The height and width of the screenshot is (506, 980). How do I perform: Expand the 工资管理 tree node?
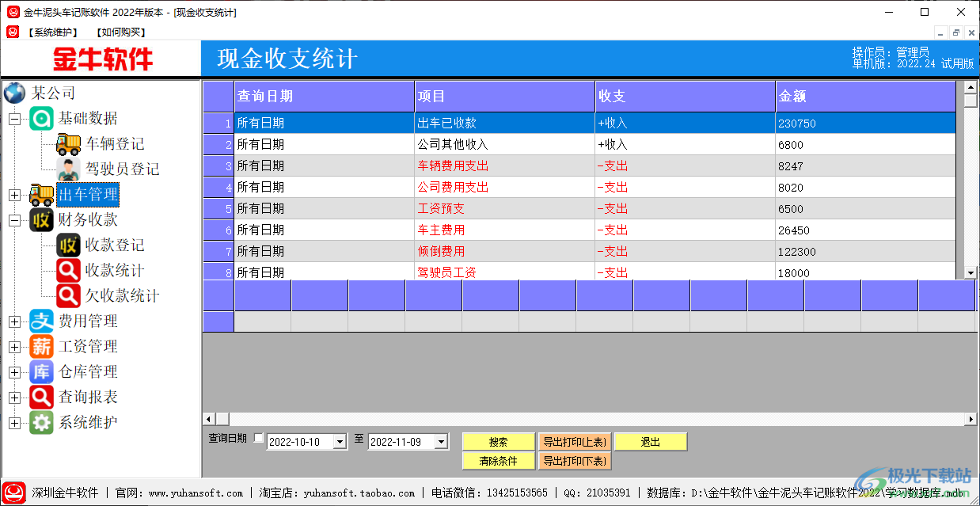tap(14, 347)
